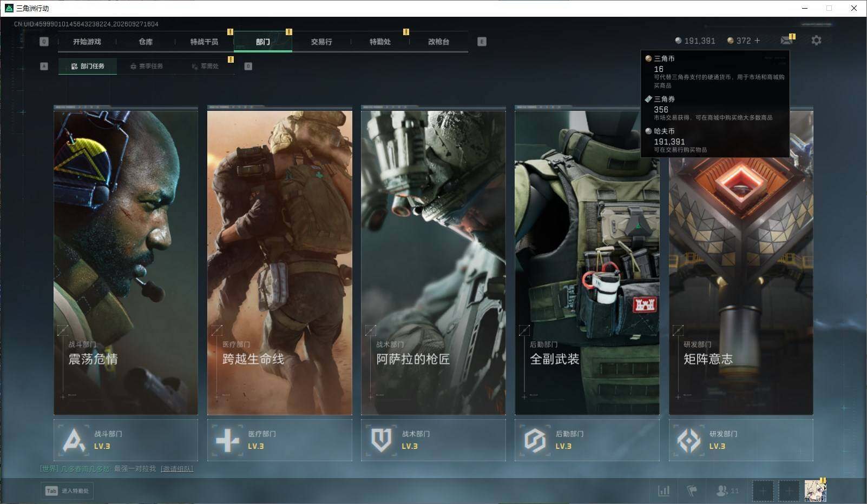Open the 军需处 sub-tab

(205, 66)
